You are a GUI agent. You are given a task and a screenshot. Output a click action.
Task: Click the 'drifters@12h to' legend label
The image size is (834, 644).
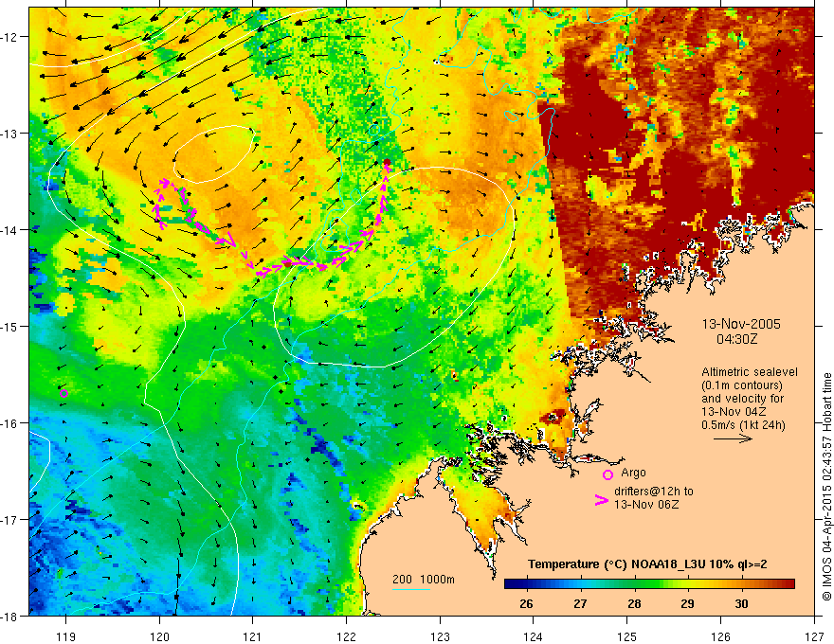click(x=654, y=492)
